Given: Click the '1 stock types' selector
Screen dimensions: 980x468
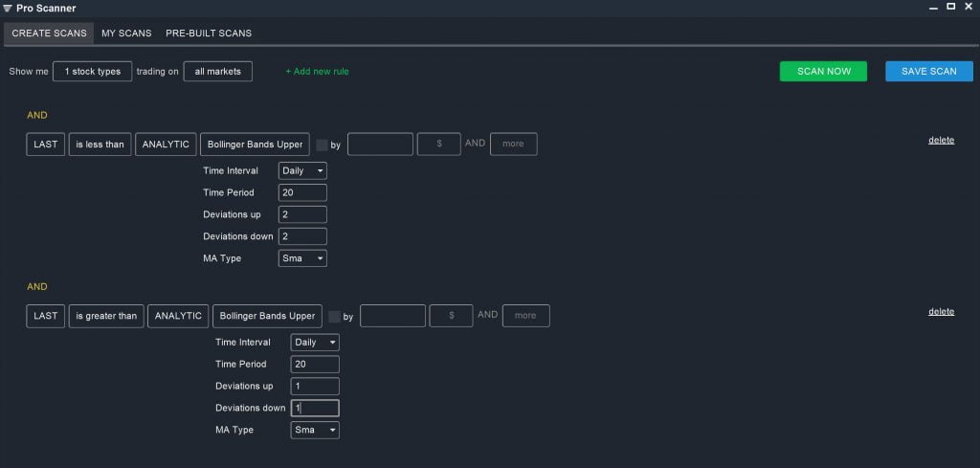Looking at the screenshot, I should 93,71.
